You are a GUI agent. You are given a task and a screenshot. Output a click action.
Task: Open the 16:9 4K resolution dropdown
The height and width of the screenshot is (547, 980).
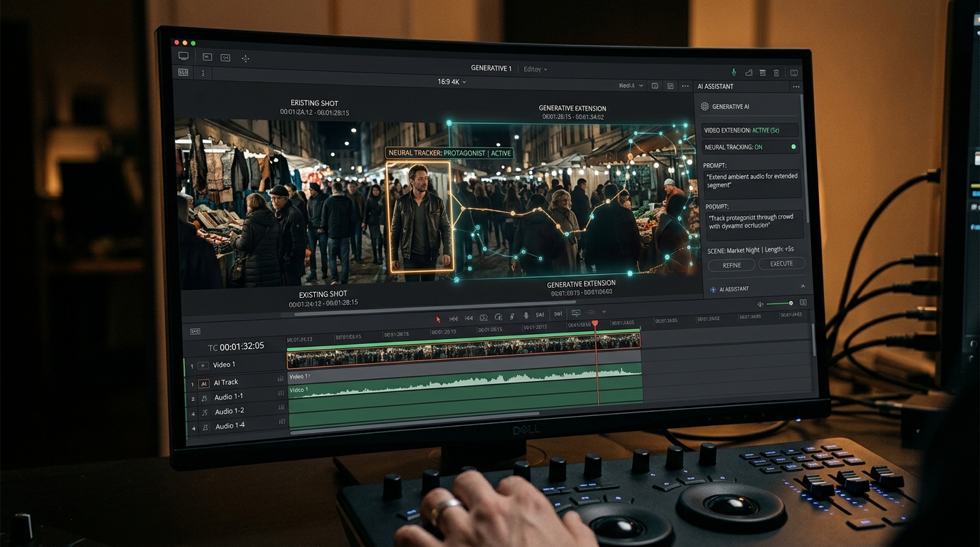[452, 82]
